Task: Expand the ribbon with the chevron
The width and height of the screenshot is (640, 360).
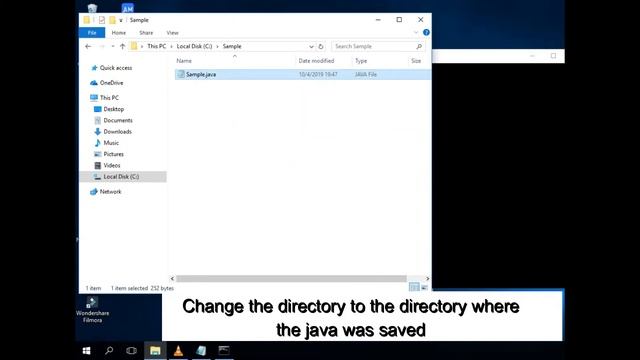Action: point(416,33)
